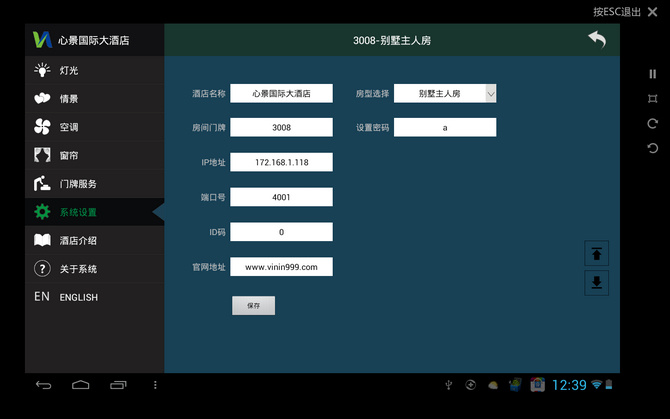The width and height of the screenshot is (670, 419).
Task: Click the 按ESC退出 text
Action: (x=617, y=12)
